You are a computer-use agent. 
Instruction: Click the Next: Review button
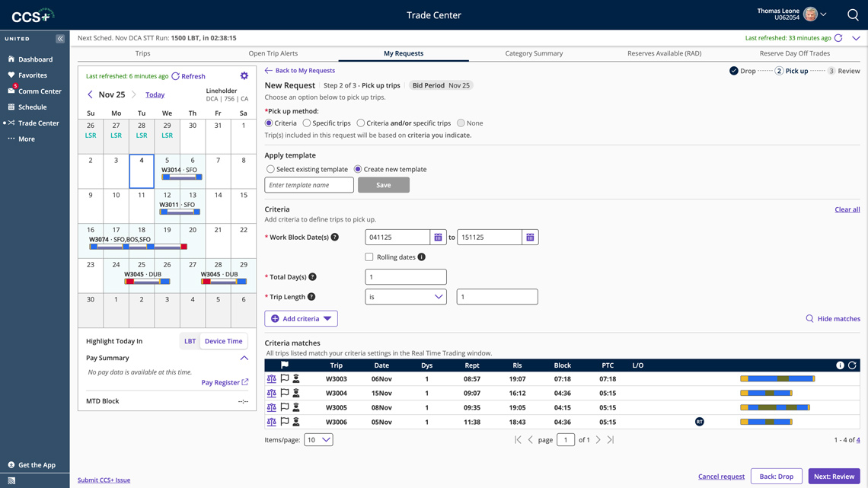pos(834,476)
